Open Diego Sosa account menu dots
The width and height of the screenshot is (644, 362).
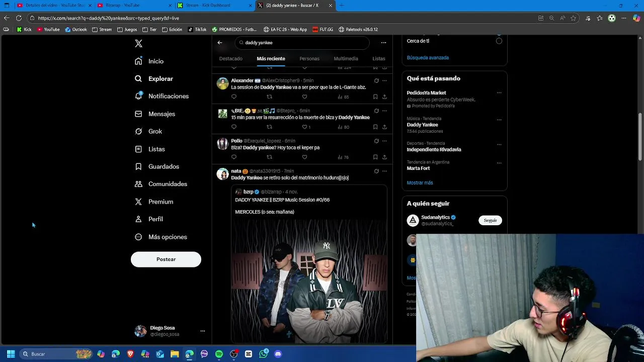point(203,331)
